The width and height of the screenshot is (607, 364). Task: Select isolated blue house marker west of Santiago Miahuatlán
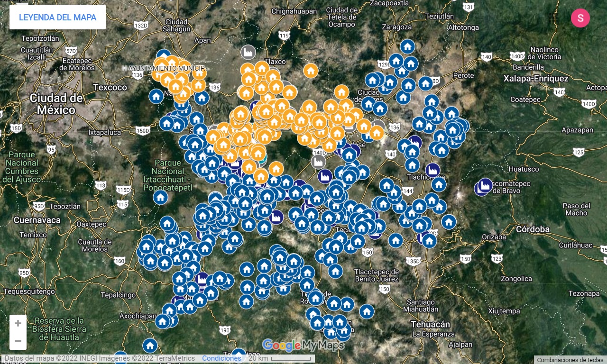(367, 311)
